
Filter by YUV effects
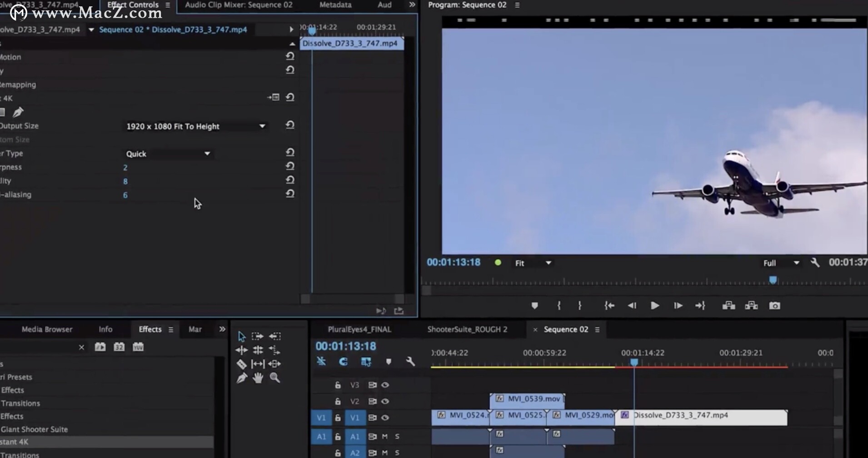138,347
